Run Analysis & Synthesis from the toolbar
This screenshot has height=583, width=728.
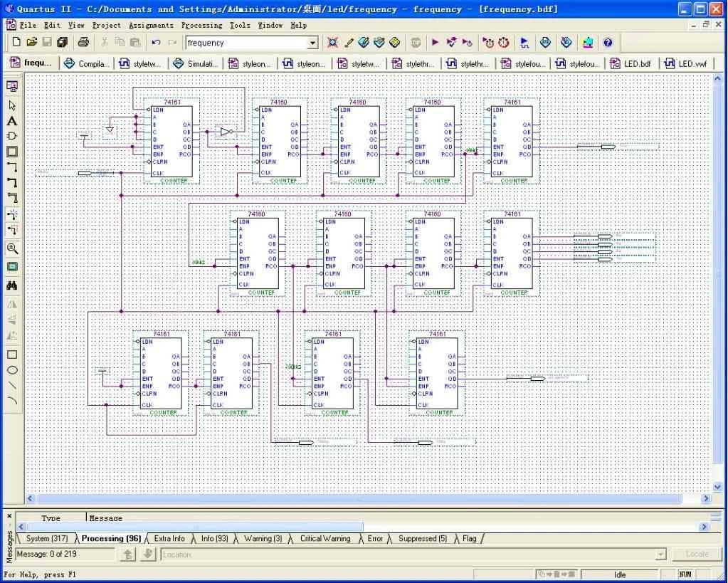coord(451,43)
